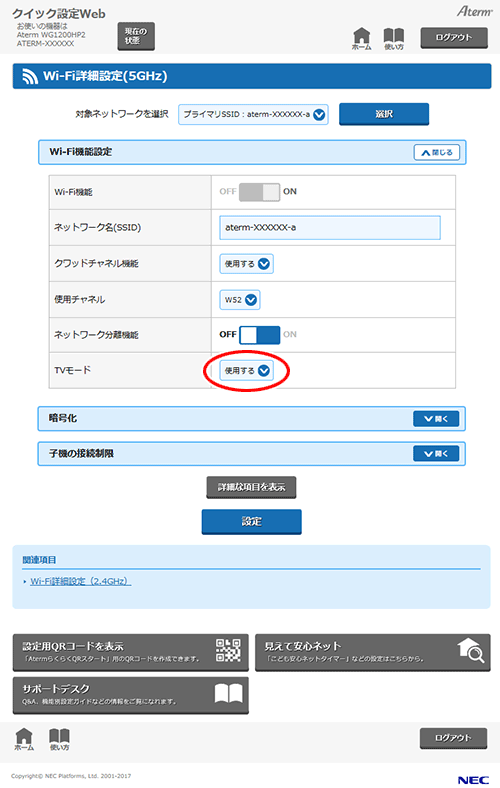Click the house magnifier icon on the 見えて安心ネット banner
The width and height of the screenshot is (500, 788).
pyautogui.click(x=471, y=650)
